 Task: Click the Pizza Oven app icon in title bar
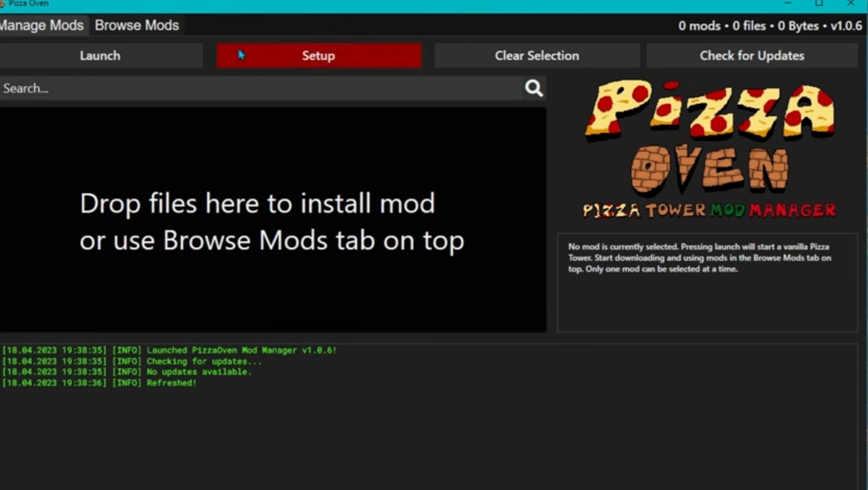pos(2,4)
